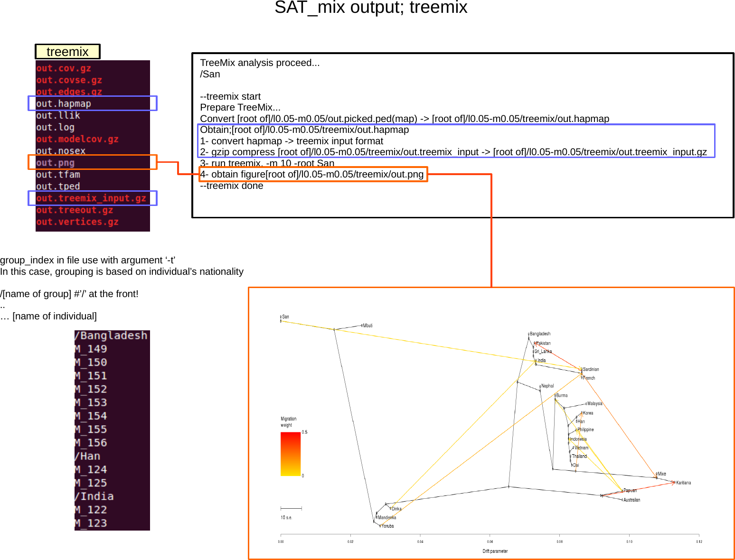Image resolution: width=735 pixels, height=560 pixels.
Task: Click the Yoruba label in tree plot
Action: [x=387, y=526]
